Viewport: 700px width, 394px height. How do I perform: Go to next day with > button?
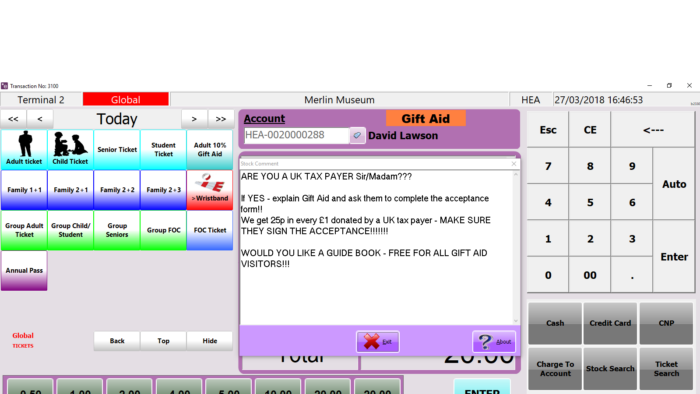[194, 119]
